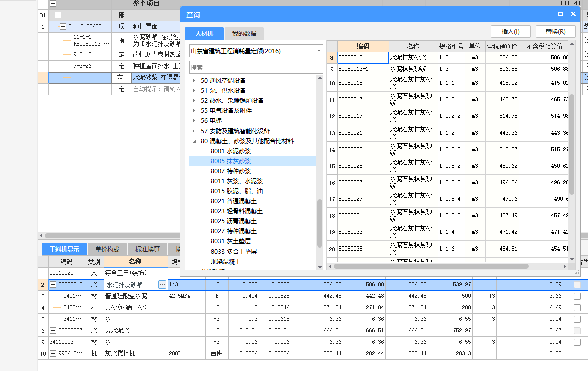Select 8025 沥青混凝土 in the tree
588x371 pixels.
[234, 221]
